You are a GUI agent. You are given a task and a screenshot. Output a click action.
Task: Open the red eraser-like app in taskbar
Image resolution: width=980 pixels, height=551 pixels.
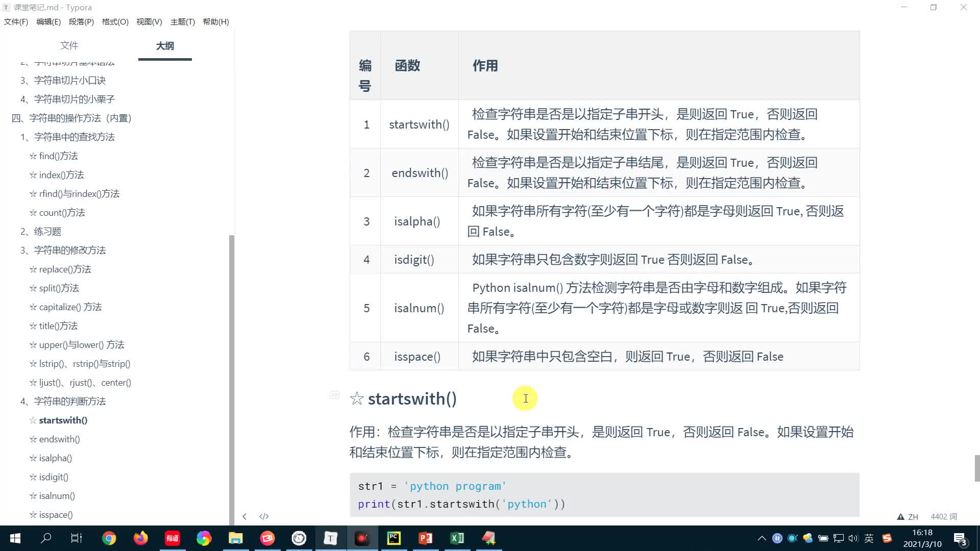488,538
